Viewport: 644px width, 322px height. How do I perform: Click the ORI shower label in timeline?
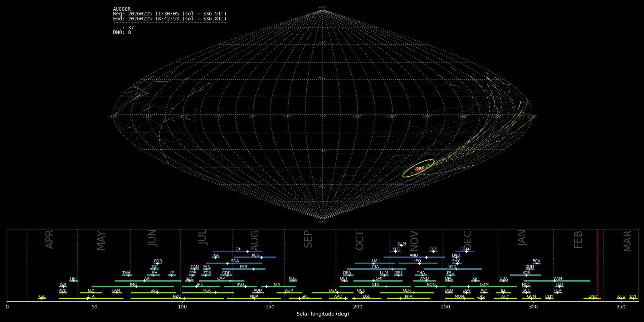click(x=379, y=279)
